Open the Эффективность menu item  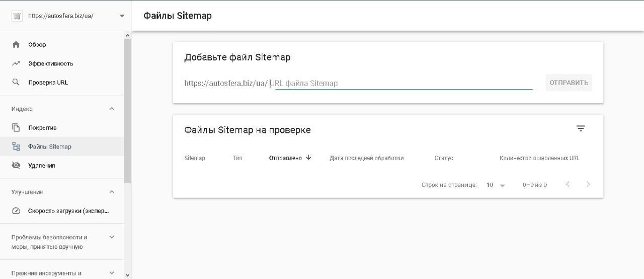[62, 63]
